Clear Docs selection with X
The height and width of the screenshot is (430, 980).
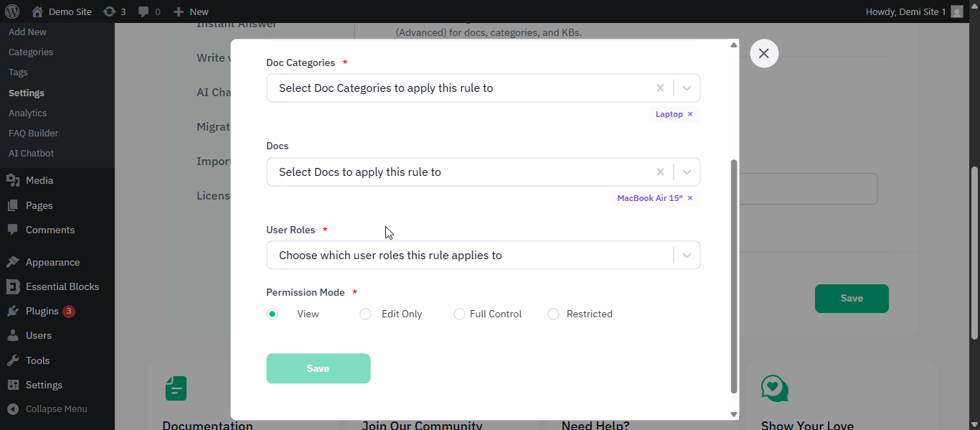click(x=660, y=172)
